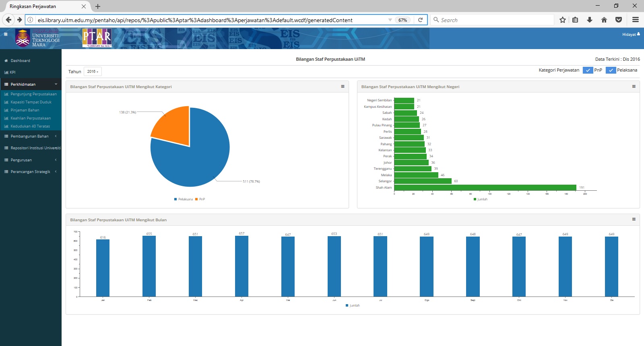
Task: Click into the browser Search field
Action: point(493,20)
